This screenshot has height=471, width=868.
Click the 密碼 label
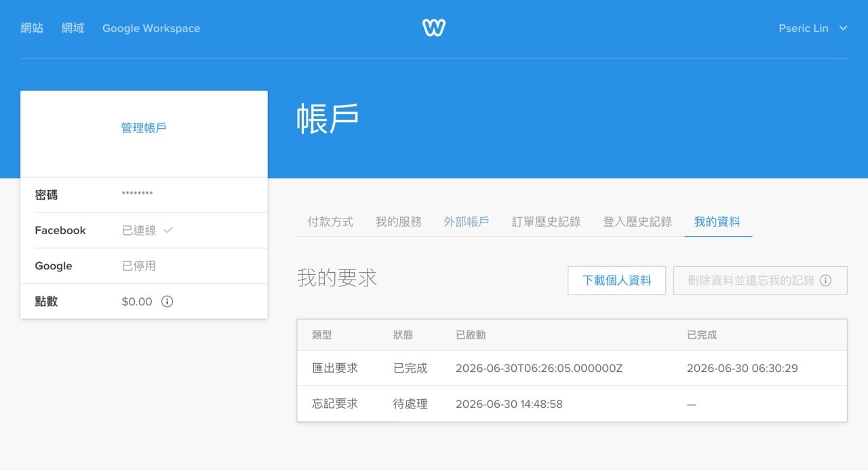point(46,195)
